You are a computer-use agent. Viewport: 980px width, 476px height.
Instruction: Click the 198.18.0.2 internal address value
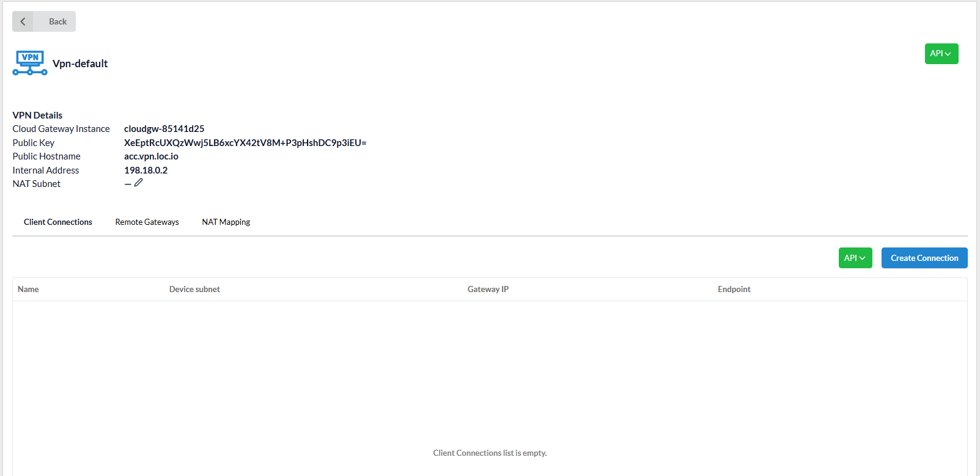coord(146,170)
